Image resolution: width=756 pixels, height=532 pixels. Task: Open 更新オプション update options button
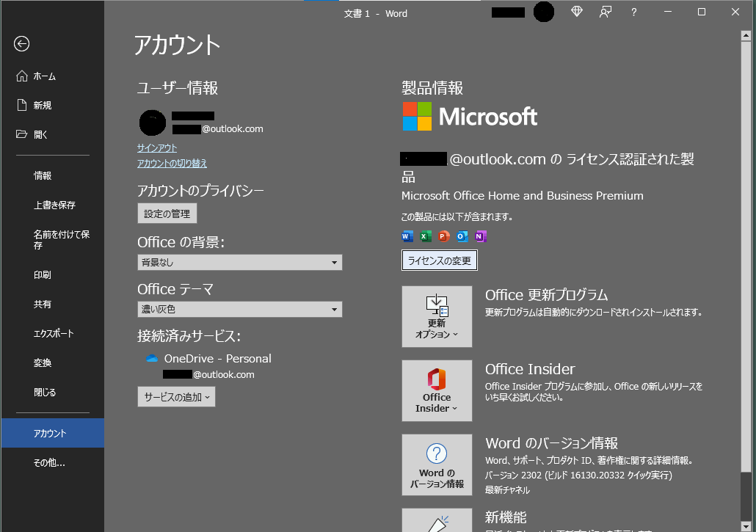(x=437, y=316)
